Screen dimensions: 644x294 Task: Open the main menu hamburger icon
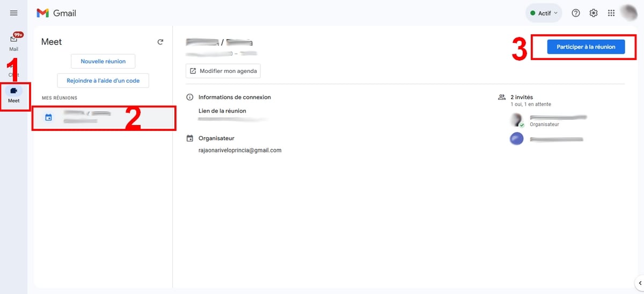click(x=14, y=13)
